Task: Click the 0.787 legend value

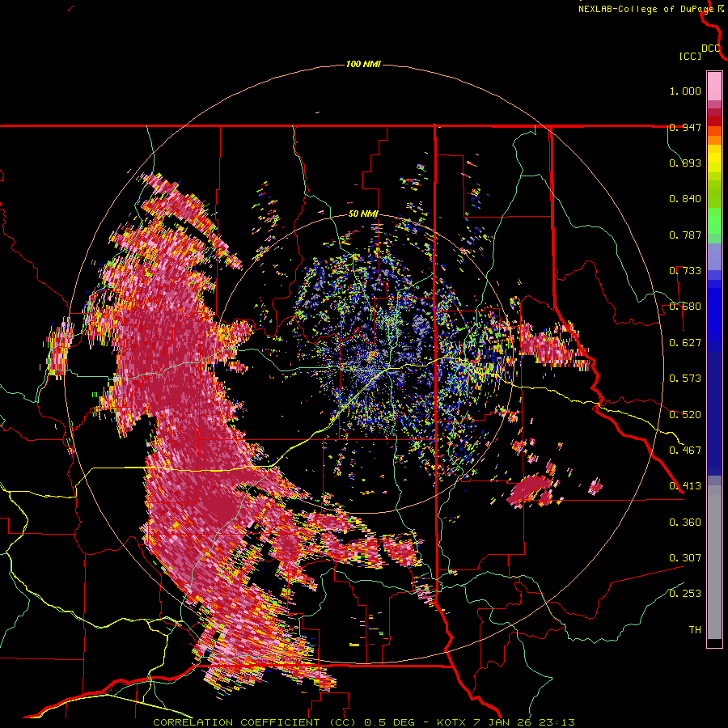Action: [x=685, y=235]
